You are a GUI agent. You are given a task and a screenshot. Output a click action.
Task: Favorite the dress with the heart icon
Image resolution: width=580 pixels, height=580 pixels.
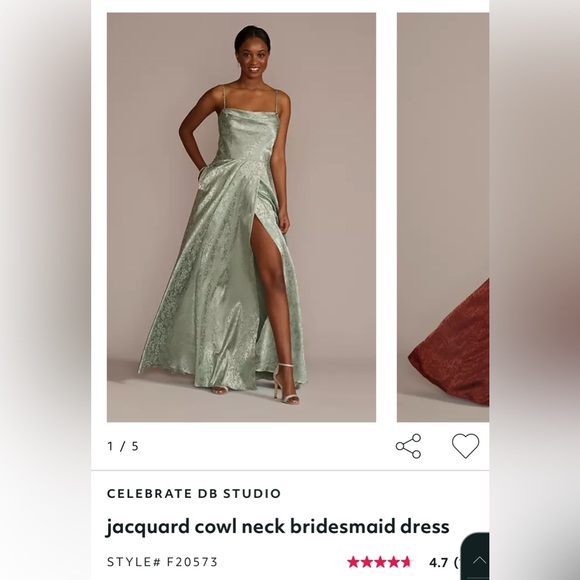point(465,446)
